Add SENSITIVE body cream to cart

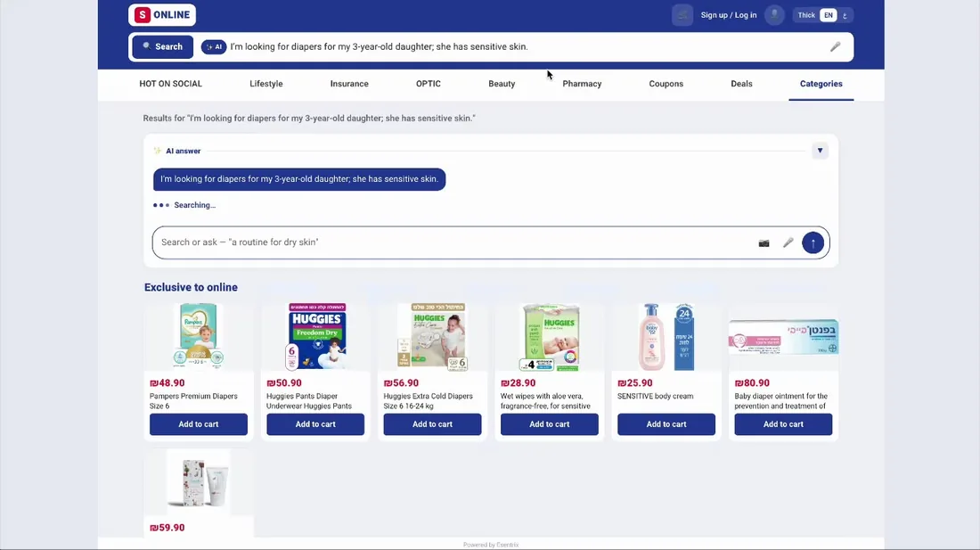click(x=666, y=424)
